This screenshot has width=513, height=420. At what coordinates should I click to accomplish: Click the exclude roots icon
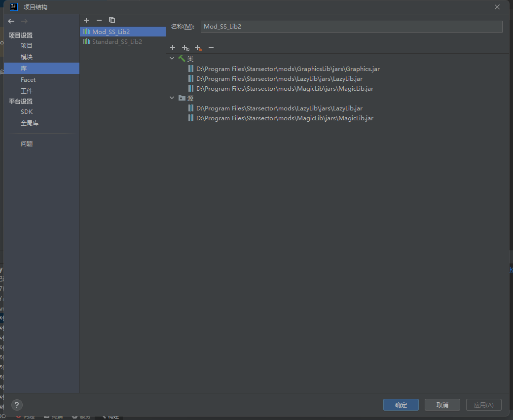click(198, 48)
